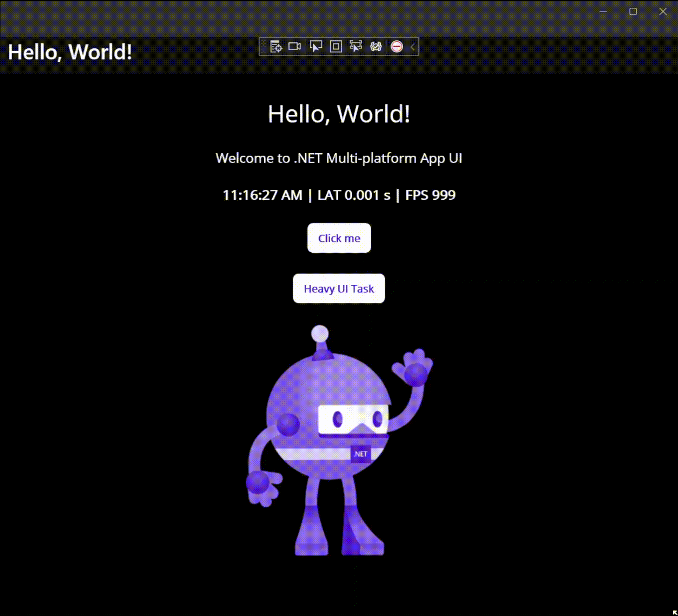This screenshot has width=678, height=616.
Task: Open Live Visual Tree from debug toolbar
Action: [x=276, y=46]
